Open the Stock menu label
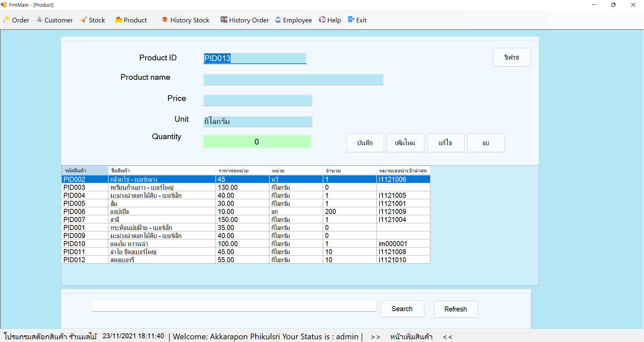 click(97, 20)
